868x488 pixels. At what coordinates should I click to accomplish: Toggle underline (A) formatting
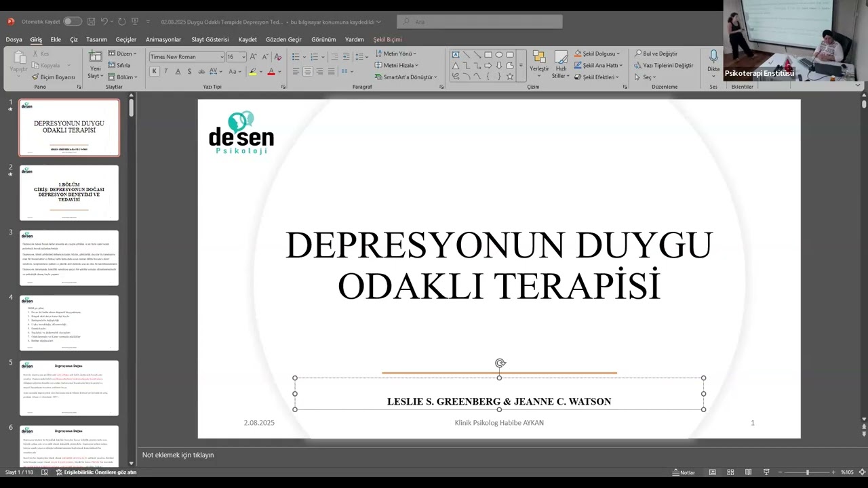(x=178, y=71)
